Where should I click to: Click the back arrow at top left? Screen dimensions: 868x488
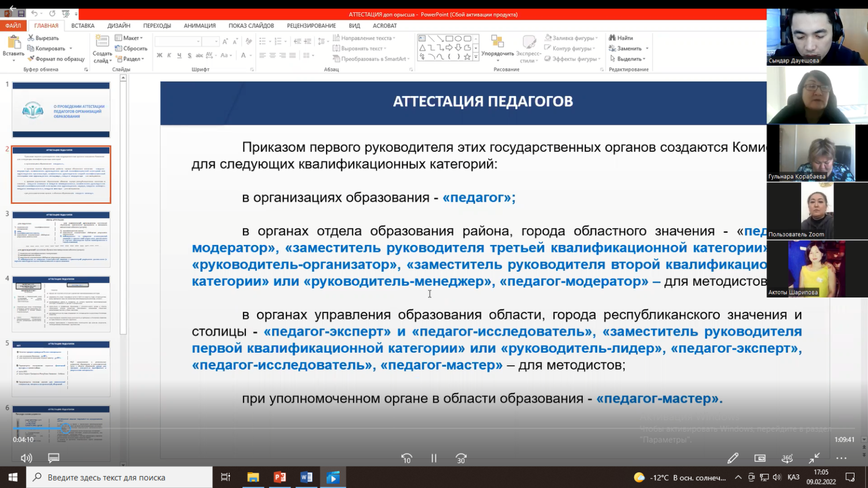[12, 8]
